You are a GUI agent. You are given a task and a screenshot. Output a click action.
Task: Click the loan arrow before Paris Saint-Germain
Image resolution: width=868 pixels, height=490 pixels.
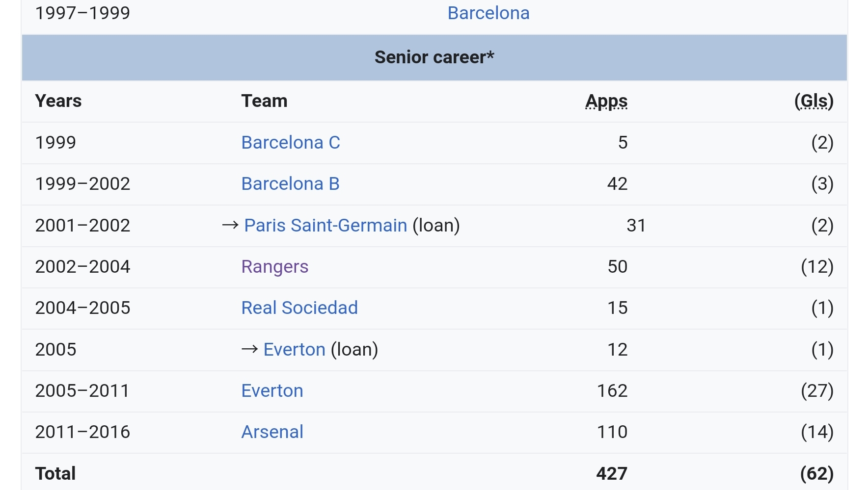230,226
